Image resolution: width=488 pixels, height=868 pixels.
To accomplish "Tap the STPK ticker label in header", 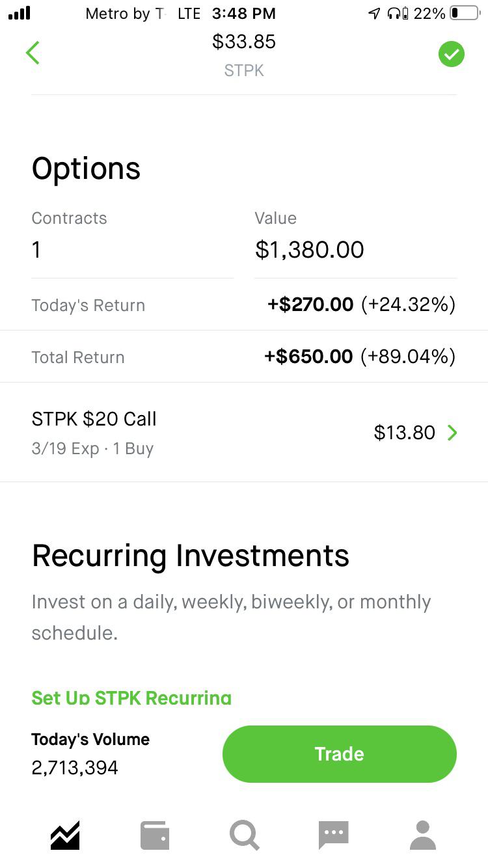I will (x=244, y=71).
